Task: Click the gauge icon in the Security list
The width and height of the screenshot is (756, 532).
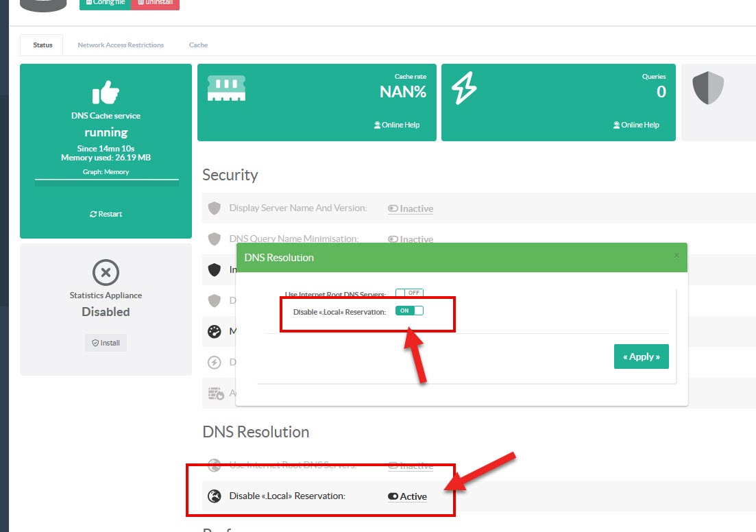Action: tap(215, 332)
